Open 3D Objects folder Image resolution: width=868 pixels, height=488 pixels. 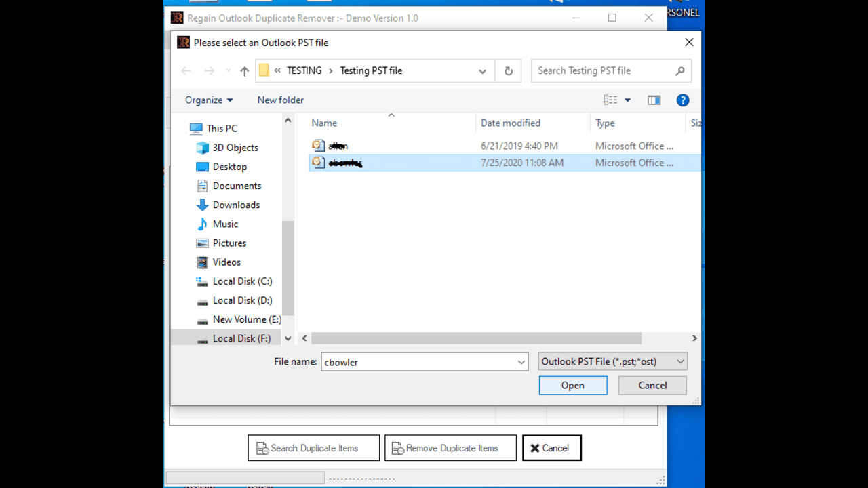click(x=235, y=147)
